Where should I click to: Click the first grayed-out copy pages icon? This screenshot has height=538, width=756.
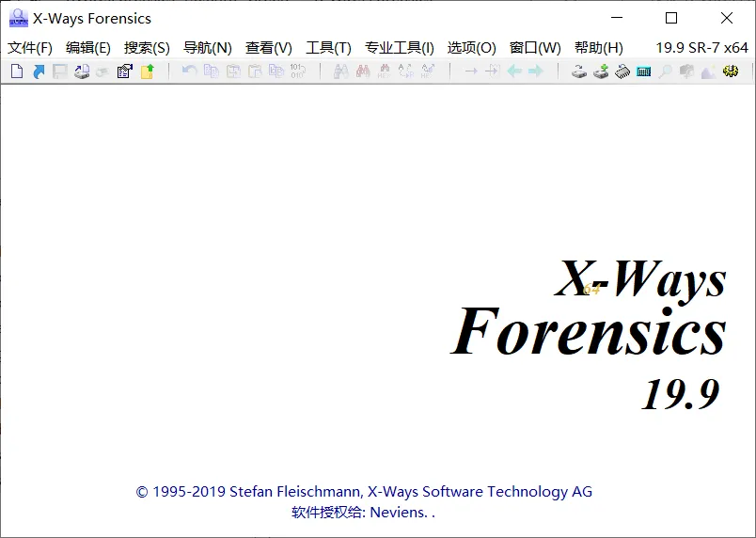click(212, 71)
